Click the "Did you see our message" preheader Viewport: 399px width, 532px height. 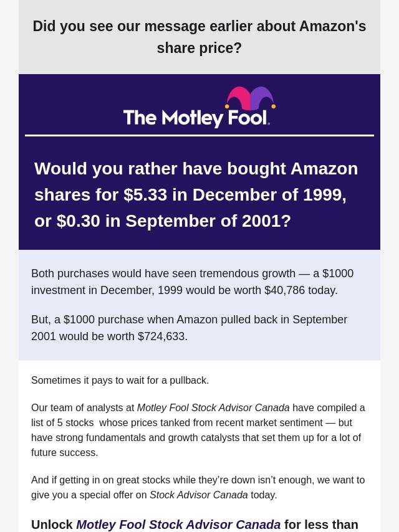tap(199, 26)
